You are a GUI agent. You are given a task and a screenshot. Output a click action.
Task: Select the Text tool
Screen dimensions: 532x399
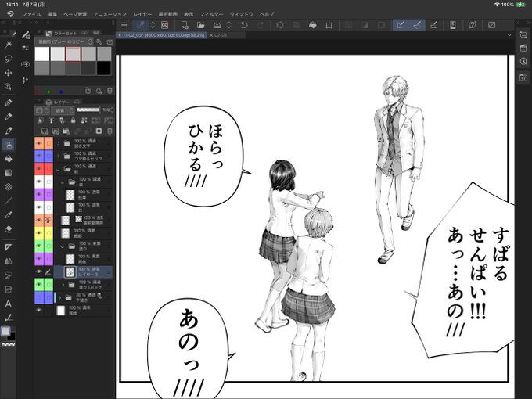pos(8,304)
